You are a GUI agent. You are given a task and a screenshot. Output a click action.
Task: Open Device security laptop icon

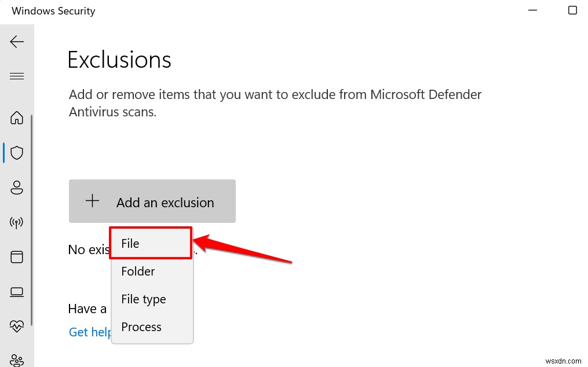(x=17, y=291)
